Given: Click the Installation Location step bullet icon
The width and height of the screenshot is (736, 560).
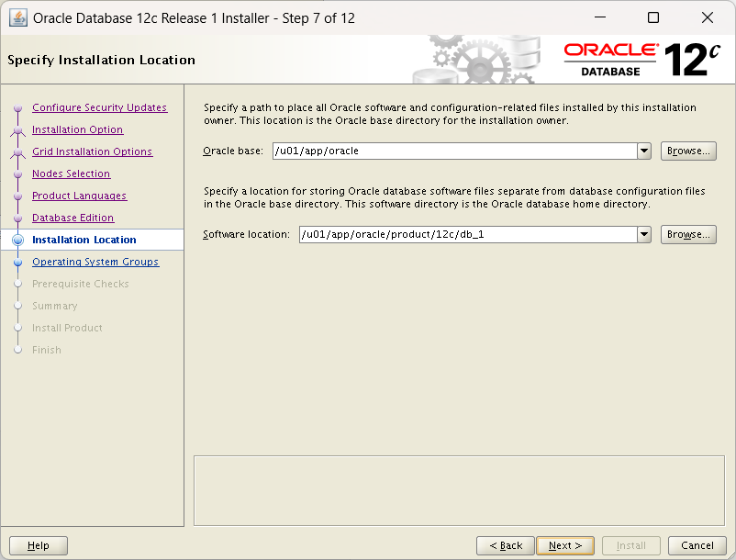Looking at the screenshot, I should pyautogui.click(x=17, y=240).
